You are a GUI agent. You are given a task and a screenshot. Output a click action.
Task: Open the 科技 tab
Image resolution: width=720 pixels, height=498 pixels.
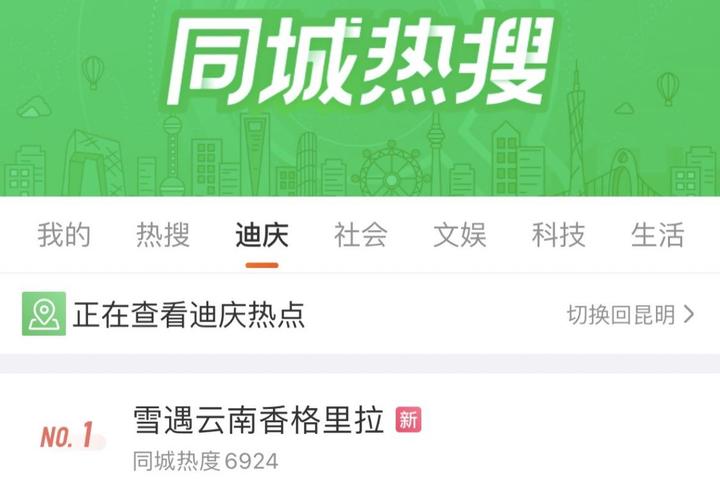558,235
